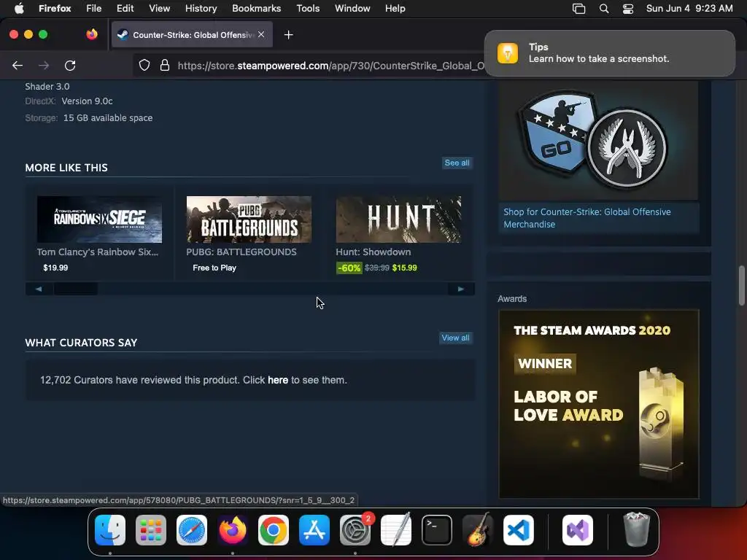Open Visual Studio Code from the dock
The height and width of the screenshot is (560, 747).
coord(519,530)
